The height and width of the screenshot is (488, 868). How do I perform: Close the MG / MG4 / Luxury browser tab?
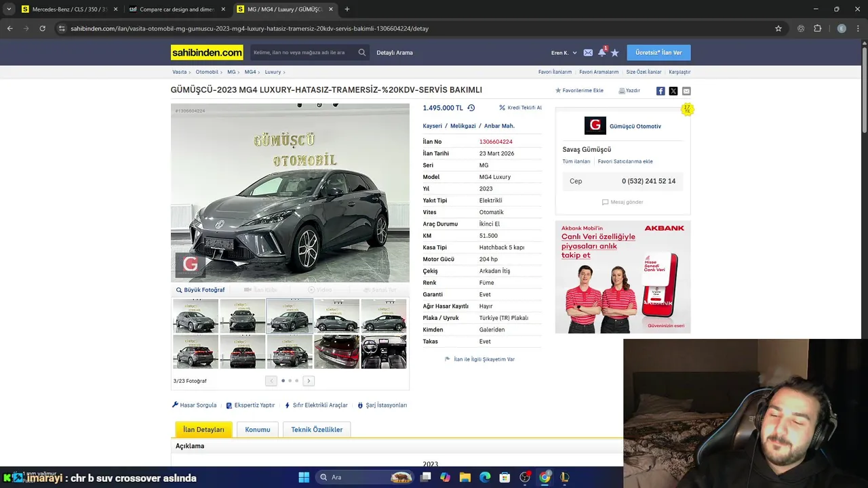332,9
